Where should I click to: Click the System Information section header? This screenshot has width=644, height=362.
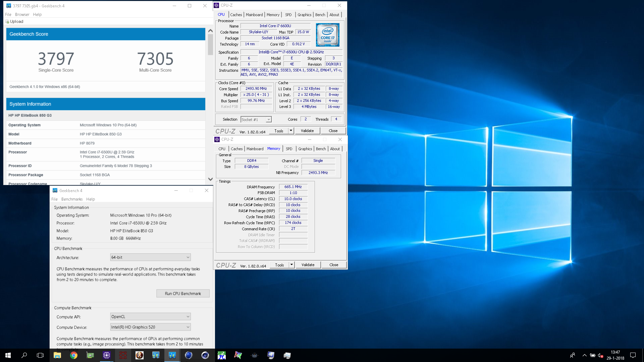pyautogui.click(x=106, y=104)
